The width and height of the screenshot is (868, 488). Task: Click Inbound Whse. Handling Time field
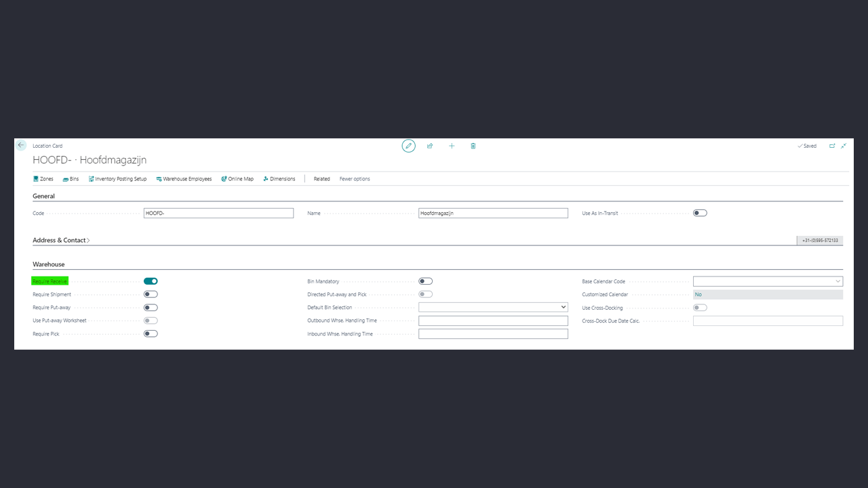[x=493, y=333]
